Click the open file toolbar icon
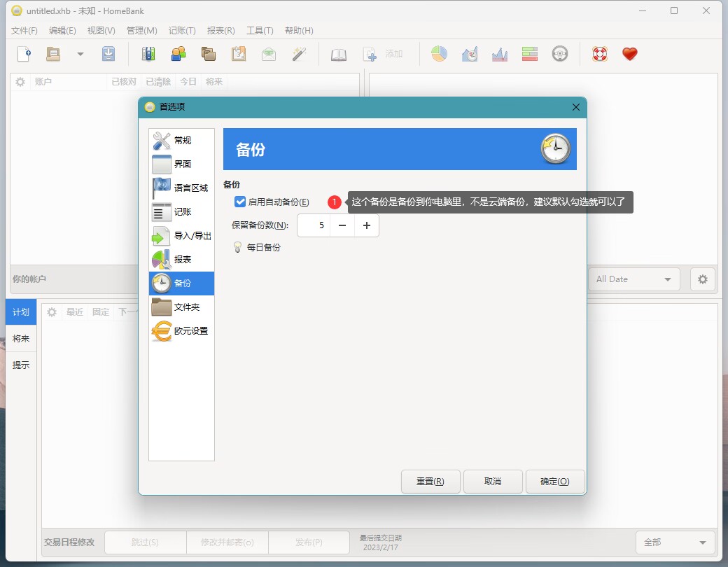The height and width of the screenshot is (567, 728). point(53,54)
